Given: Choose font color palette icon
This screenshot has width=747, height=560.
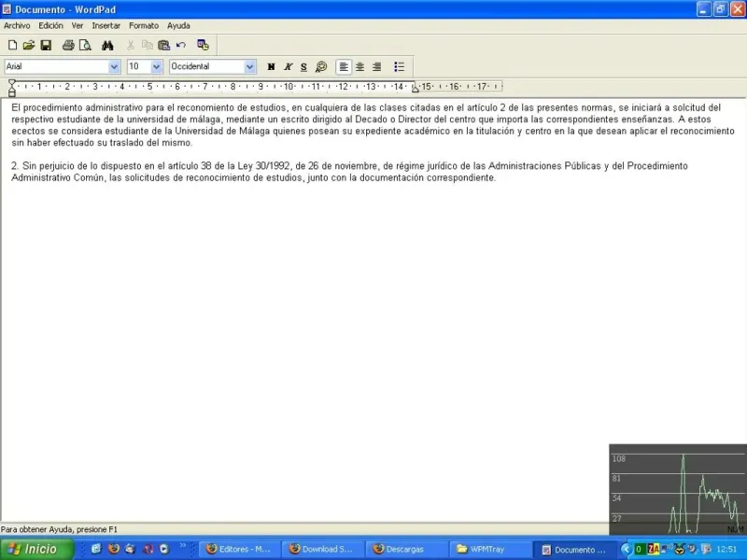Looking at the screenshot, I should (x=321, y=67).
